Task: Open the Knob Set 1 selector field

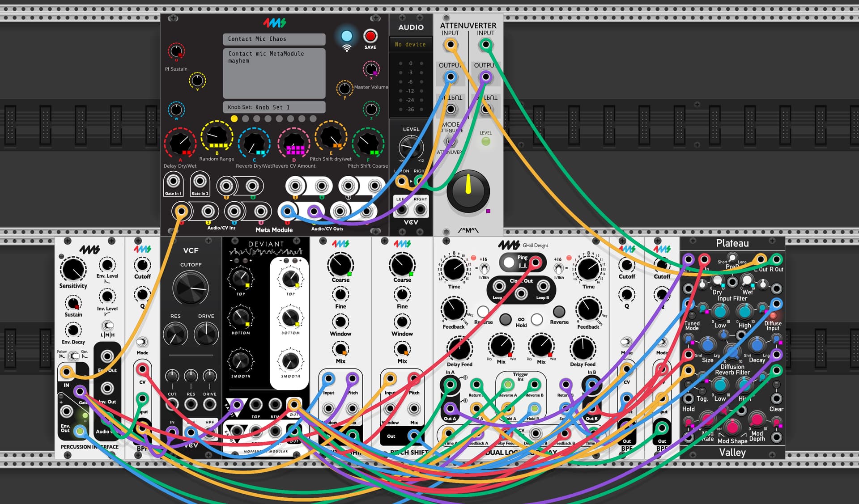Action: 274,107
